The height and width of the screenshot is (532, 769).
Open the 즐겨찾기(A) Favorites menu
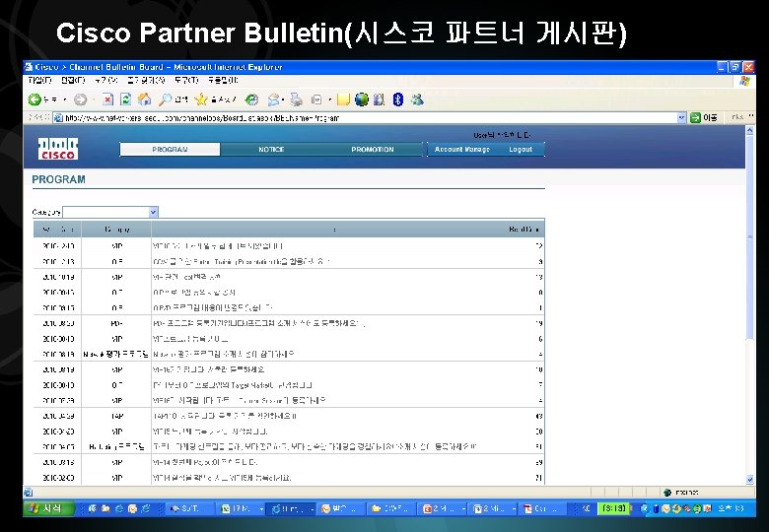pos(146,80)
